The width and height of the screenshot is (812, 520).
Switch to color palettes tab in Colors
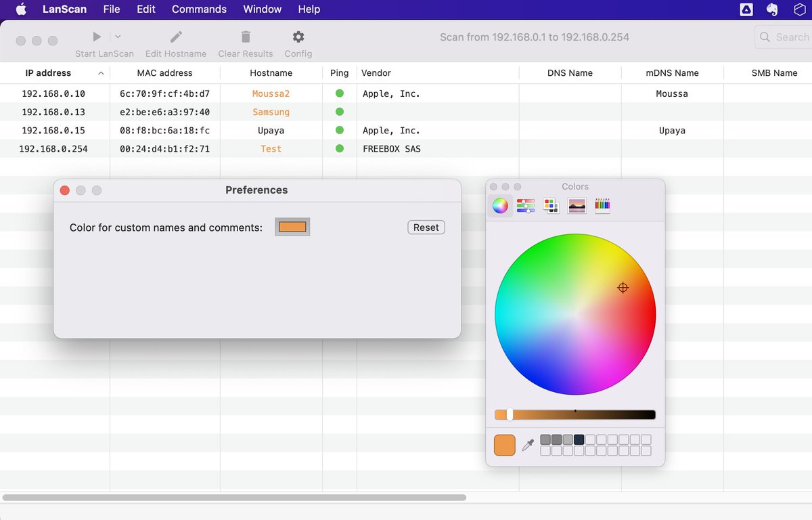click(x=551, y=206)
